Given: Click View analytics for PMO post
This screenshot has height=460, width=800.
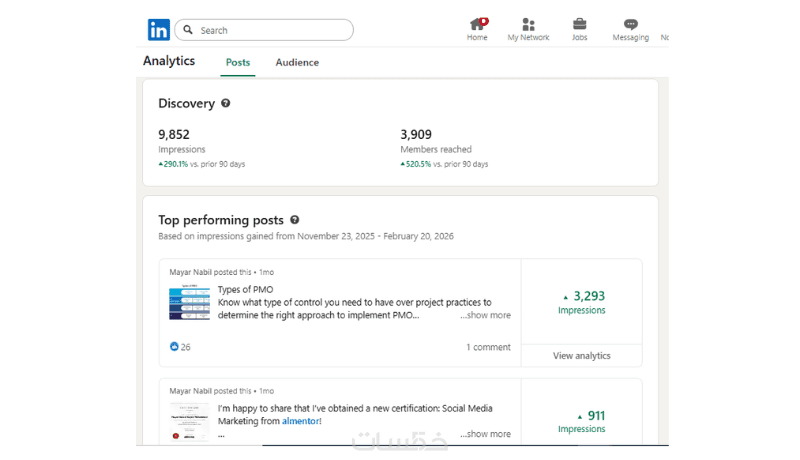Looking at the screenshot, I should 581,355.
